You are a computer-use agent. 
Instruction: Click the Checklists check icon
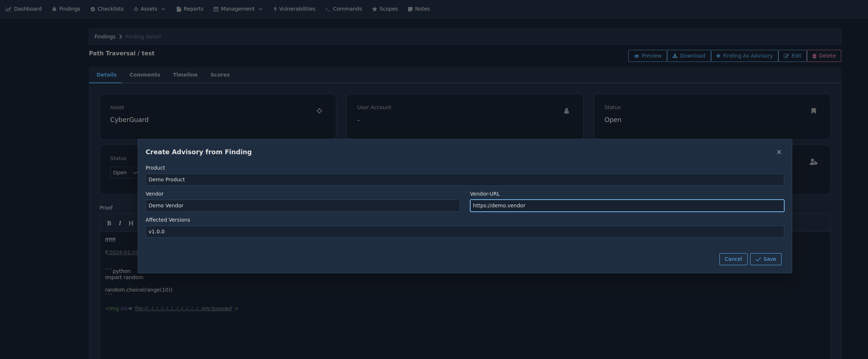(x=93, y=9)
